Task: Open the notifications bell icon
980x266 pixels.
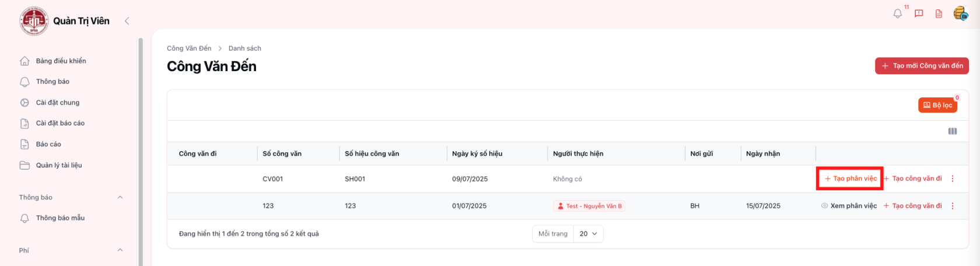Action: pos(898,13)
